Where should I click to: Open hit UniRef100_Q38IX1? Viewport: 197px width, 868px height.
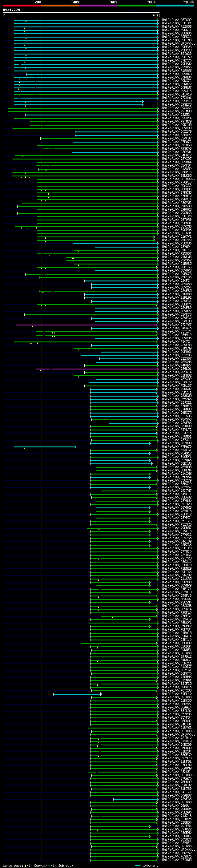point(177,23)
